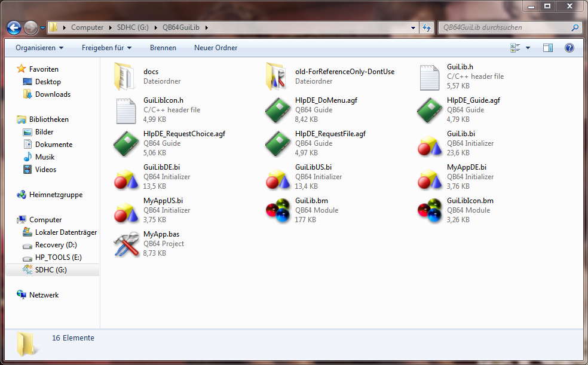Open Lokaler Datenträger drive

click(66, 232)
